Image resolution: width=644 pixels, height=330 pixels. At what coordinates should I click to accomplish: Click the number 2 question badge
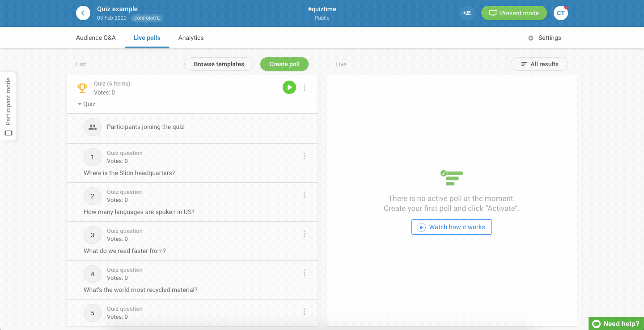click(x=93, y=196)
